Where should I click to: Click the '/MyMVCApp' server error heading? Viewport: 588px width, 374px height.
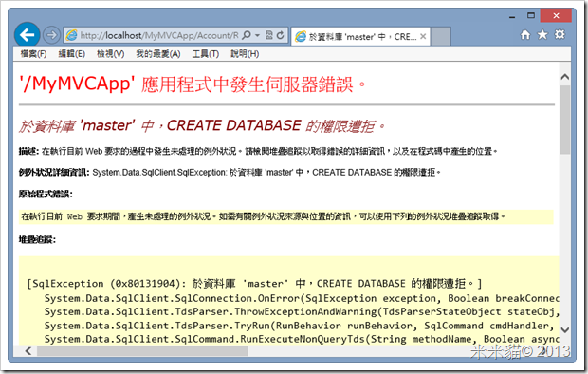click(193, 84)
